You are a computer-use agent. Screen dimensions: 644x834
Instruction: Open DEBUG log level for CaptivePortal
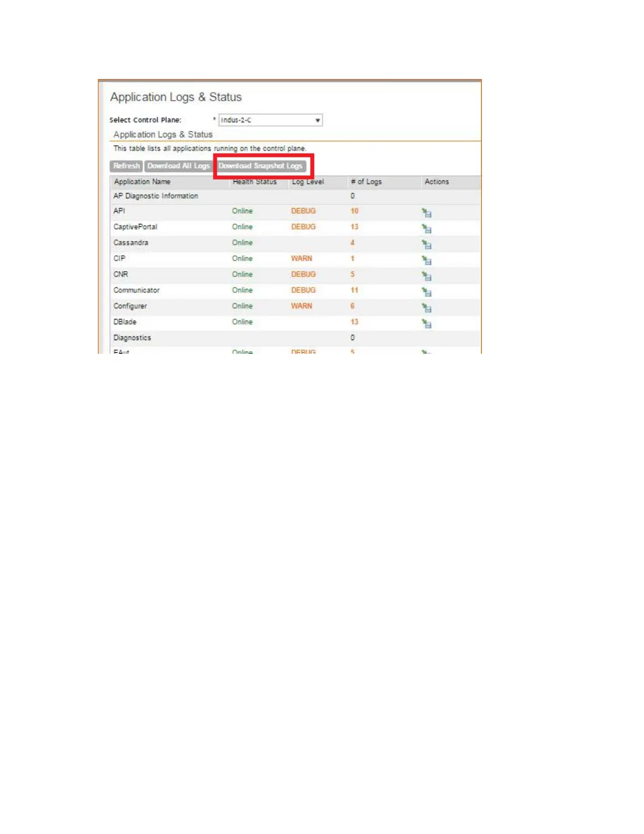pyautogui.click(x=303, y=227)
